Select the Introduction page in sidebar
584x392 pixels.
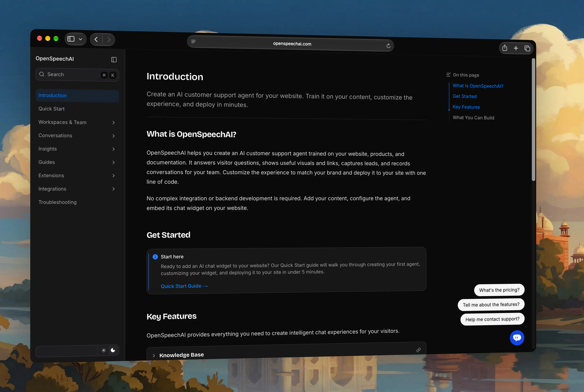tap(77, 96)
